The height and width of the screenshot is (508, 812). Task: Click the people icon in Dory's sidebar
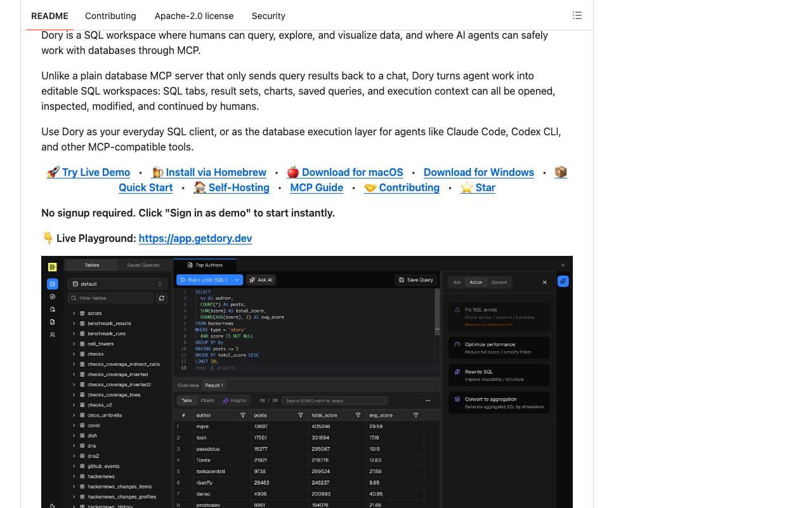(x=53, y=335)
